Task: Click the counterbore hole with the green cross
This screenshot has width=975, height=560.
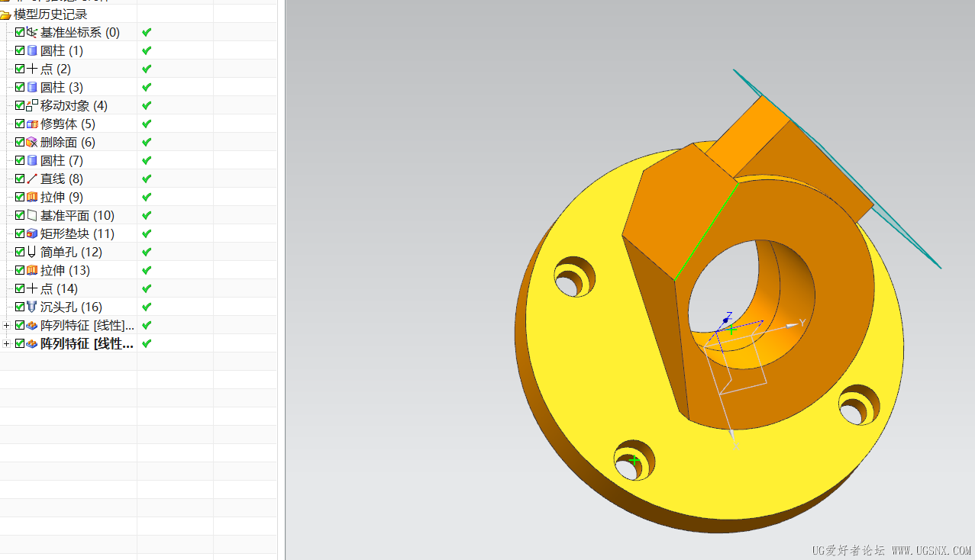Action: tap(634, 460)
